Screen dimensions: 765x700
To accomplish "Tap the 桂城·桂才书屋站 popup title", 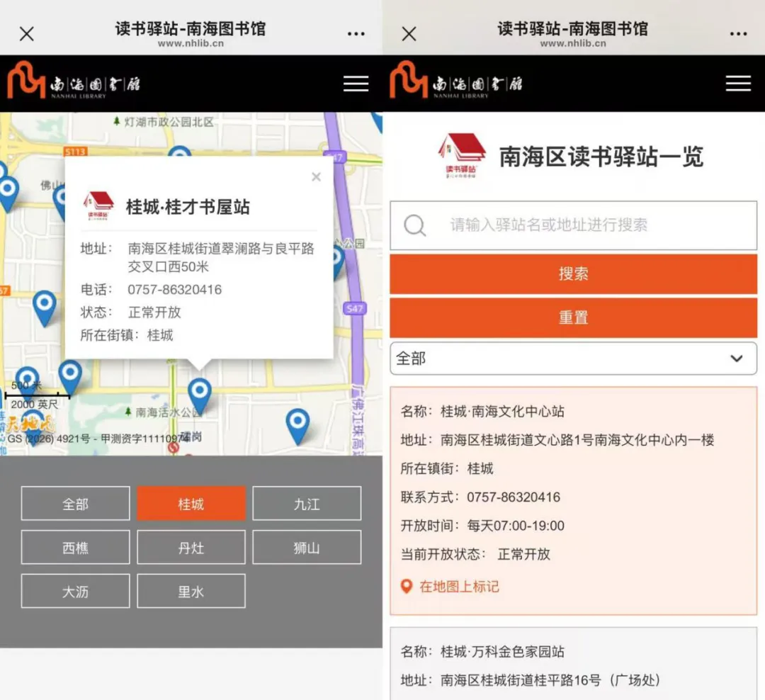I will tap(188, 207).
